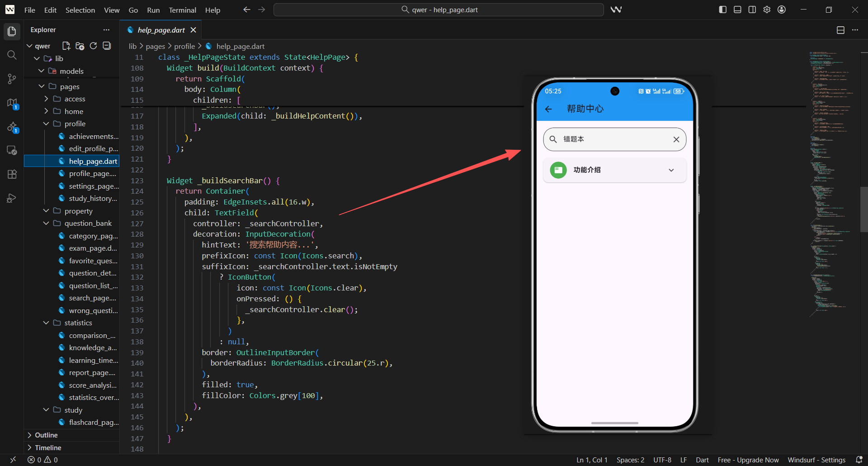Viewport: 868px width, 466px height.
Task: Split the editor to the right
Action: point(840,30)
